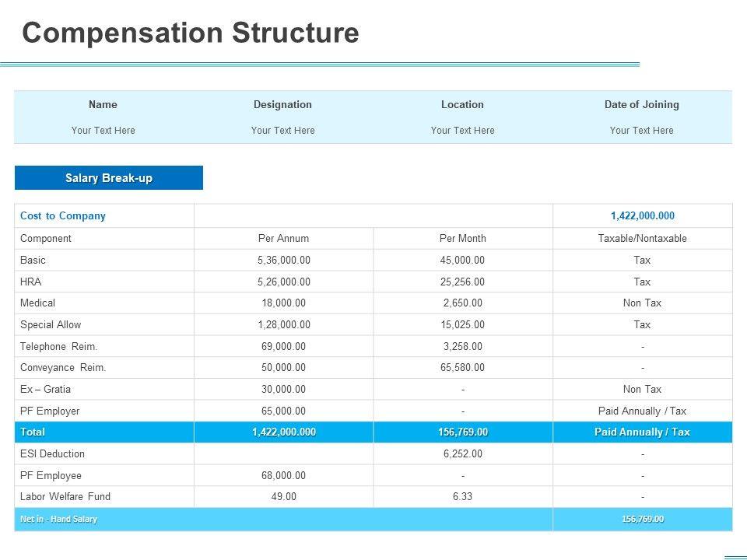Click the Per Annum column header
This screenshot has width=747, height=560.
(x=283, y=239)
